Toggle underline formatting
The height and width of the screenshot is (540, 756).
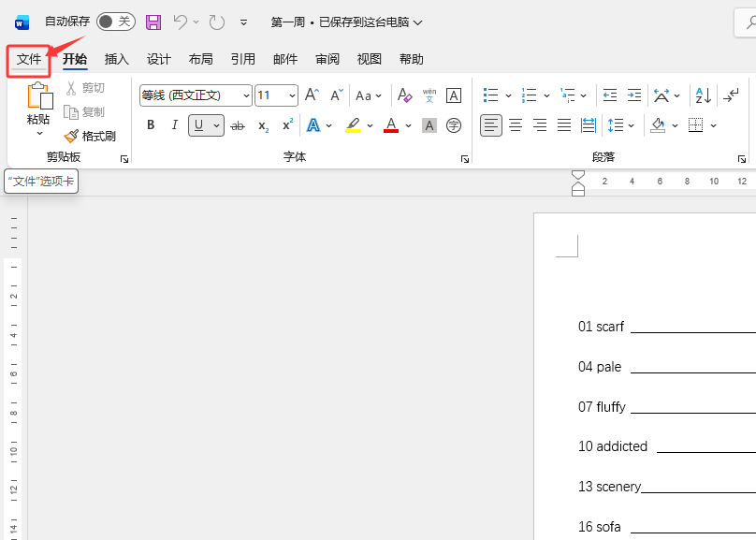click(x=198, y=125)
